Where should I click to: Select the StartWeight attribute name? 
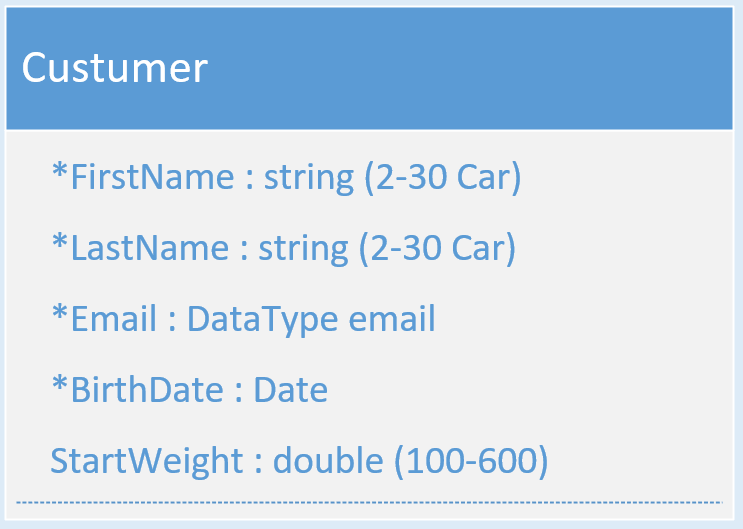147,462
